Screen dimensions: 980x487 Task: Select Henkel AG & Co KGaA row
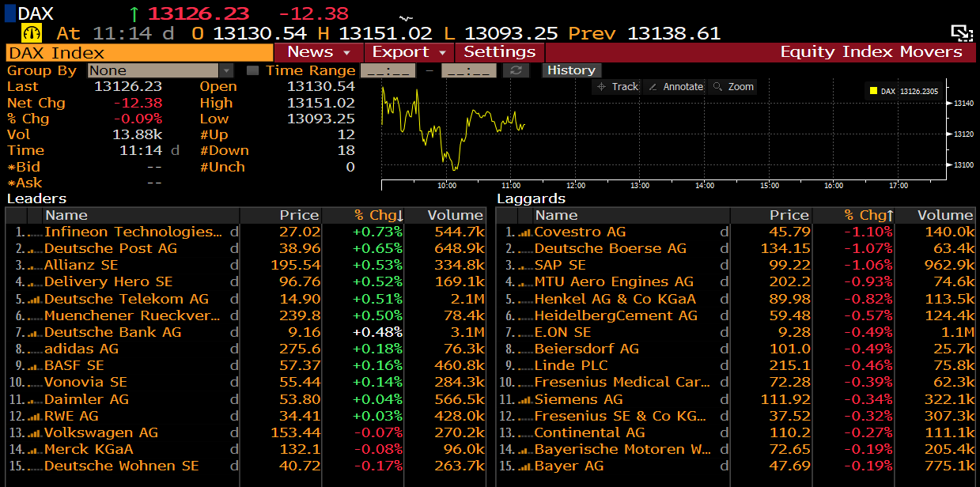(736, 300)
